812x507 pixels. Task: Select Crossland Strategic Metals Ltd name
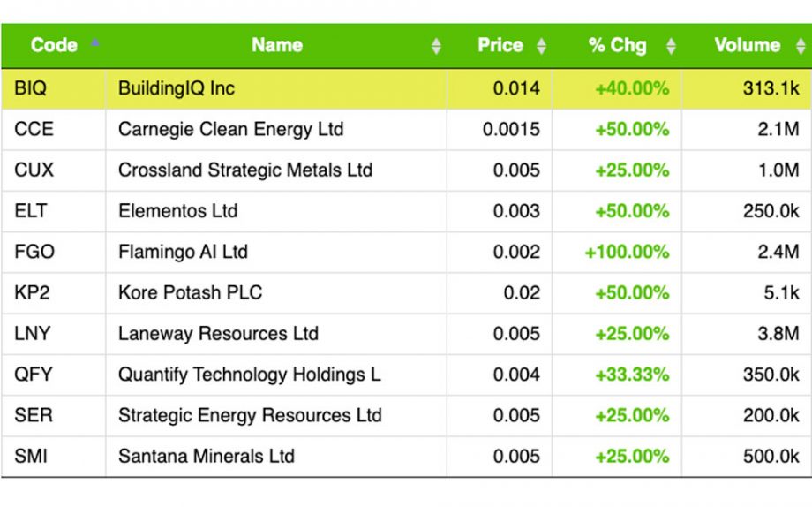245,170
